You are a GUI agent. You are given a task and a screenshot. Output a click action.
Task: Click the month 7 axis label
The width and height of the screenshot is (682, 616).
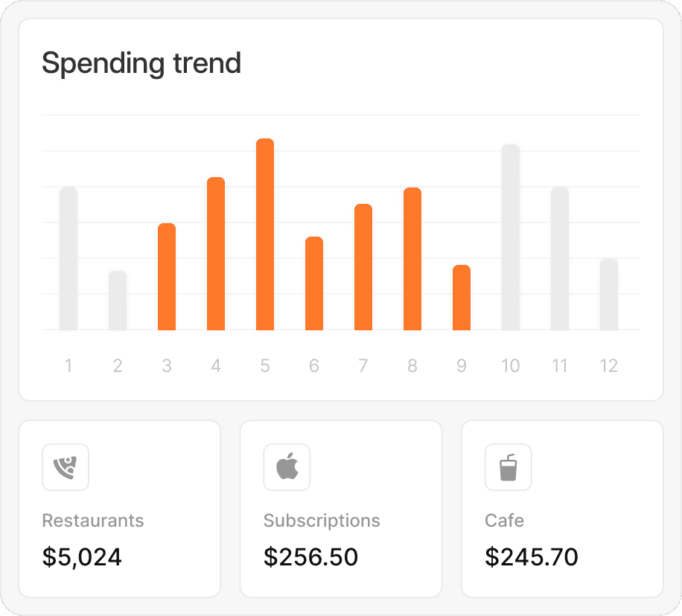tap(363, 365)
